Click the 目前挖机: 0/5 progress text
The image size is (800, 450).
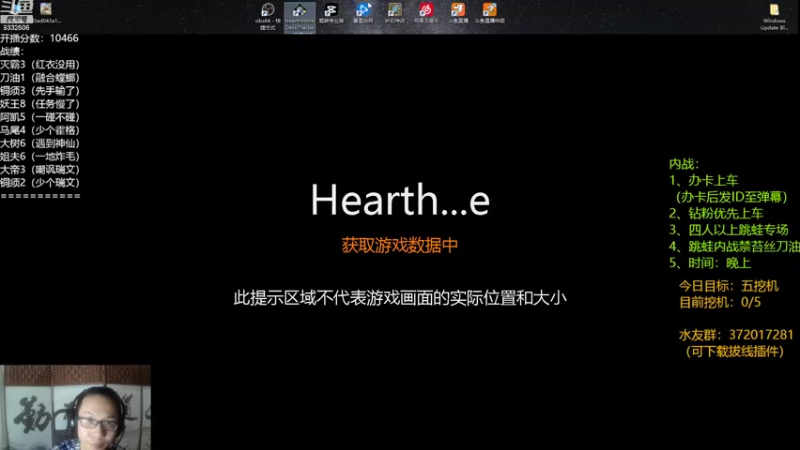720,303
